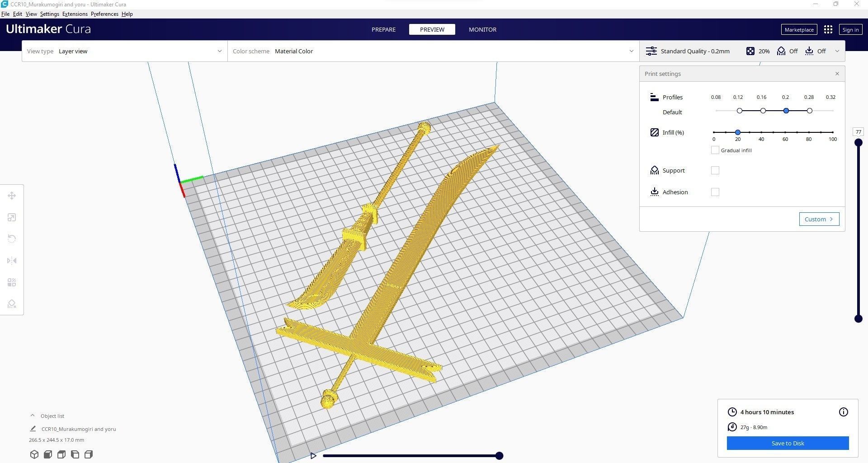
Task: Select the 0.2 profile radio point
Action: click(x=786, y=111)
